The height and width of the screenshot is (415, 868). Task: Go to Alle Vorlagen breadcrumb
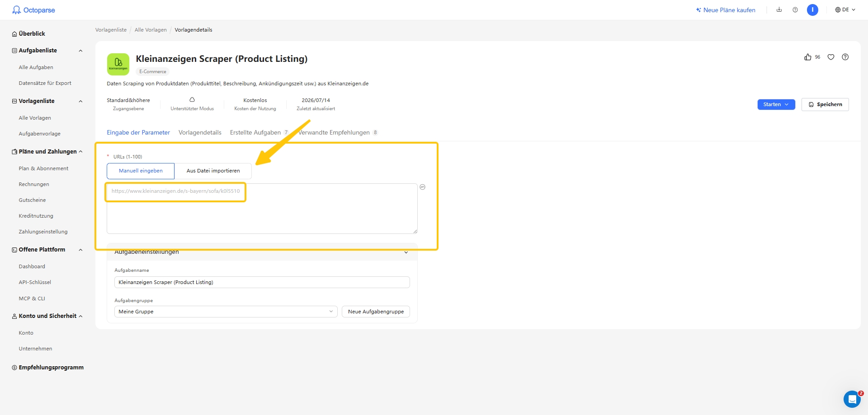[151, 30]
